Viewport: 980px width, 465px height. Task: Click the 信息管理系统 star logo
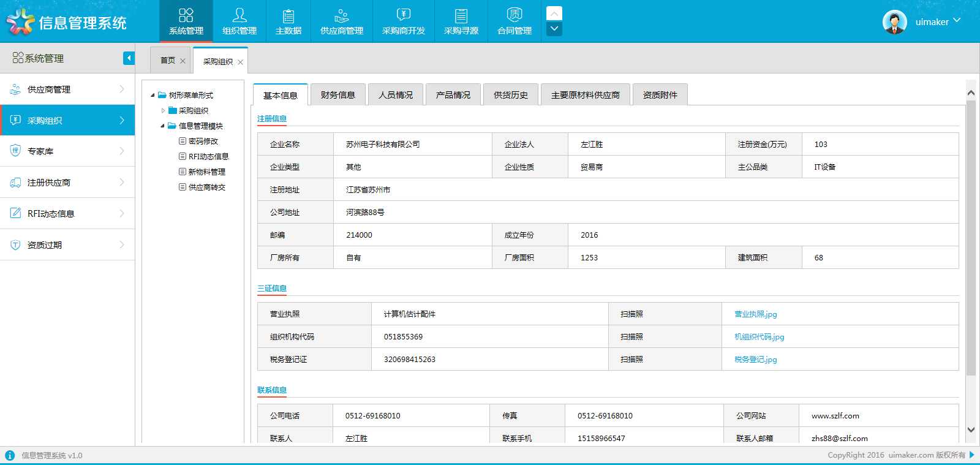(20, 21)
